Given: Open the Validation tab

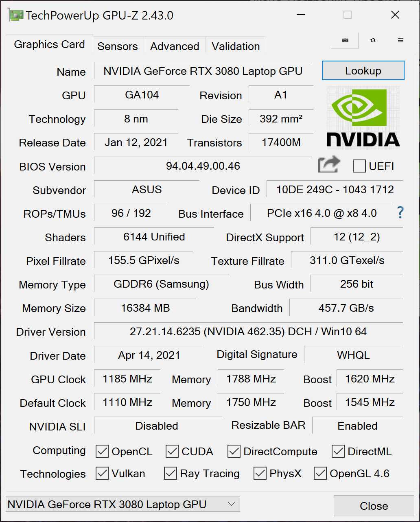Looking at the screenshot, I should 236,46.
